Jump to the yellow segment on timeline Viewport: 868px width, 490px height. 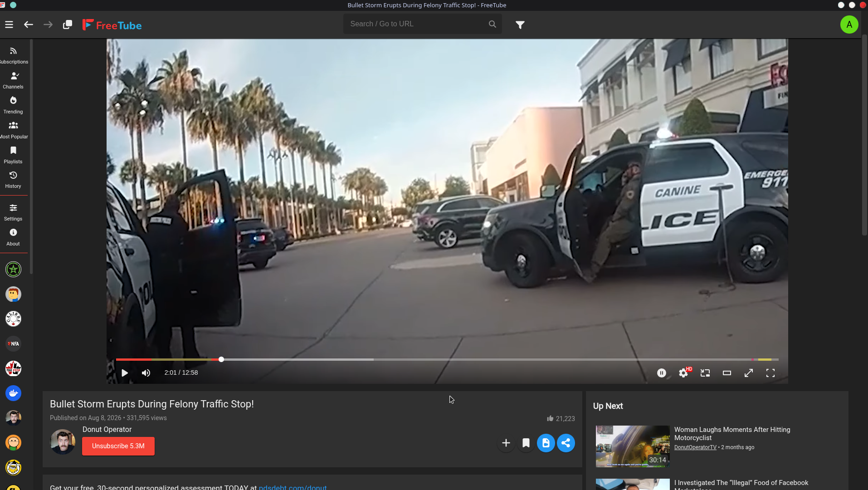pos(765,359)
